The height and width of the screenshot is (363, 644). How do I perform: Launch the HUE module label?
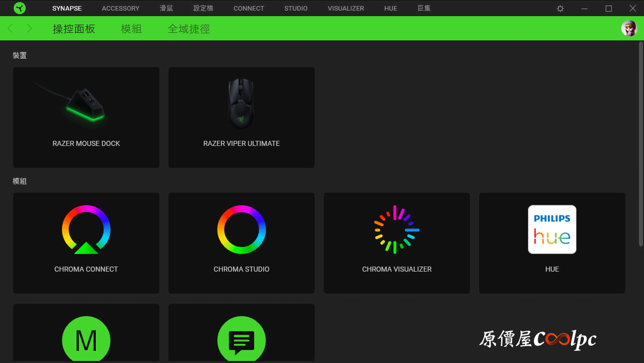point(552,269)
